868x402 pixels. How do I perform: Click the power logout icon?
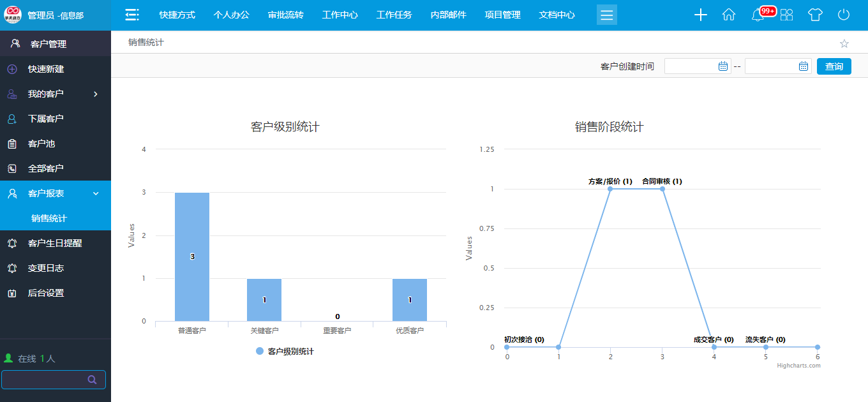click(x=844, y=15)
